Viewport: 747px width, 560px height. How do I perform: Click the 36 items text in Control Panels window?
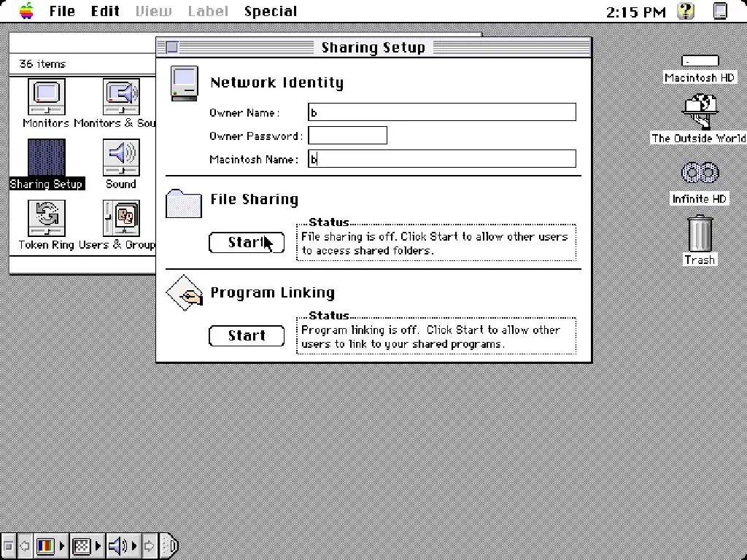pyautogui.click(x=42, y=64)
